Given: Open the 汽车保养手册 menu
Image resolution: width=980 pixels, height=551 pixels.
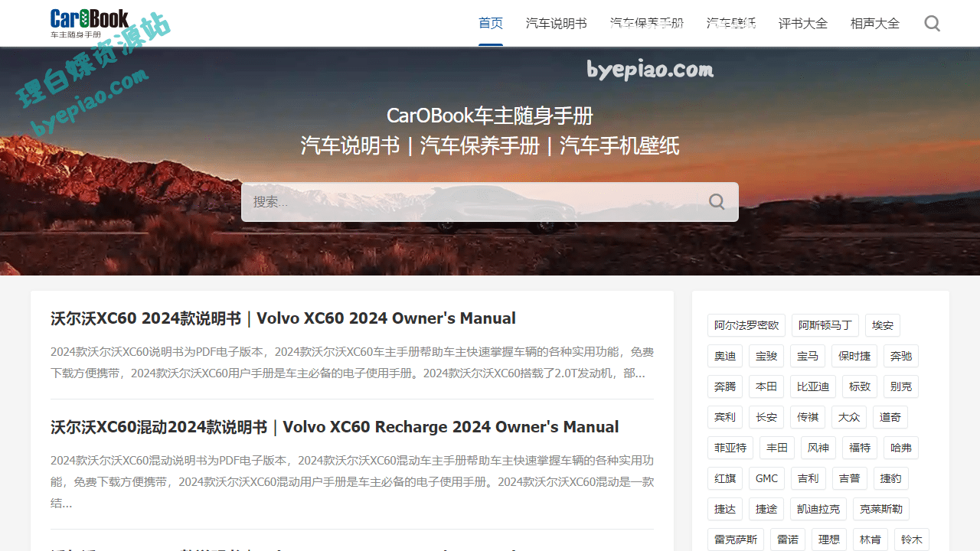Looking at the screenshot, I should coord(647,23).
